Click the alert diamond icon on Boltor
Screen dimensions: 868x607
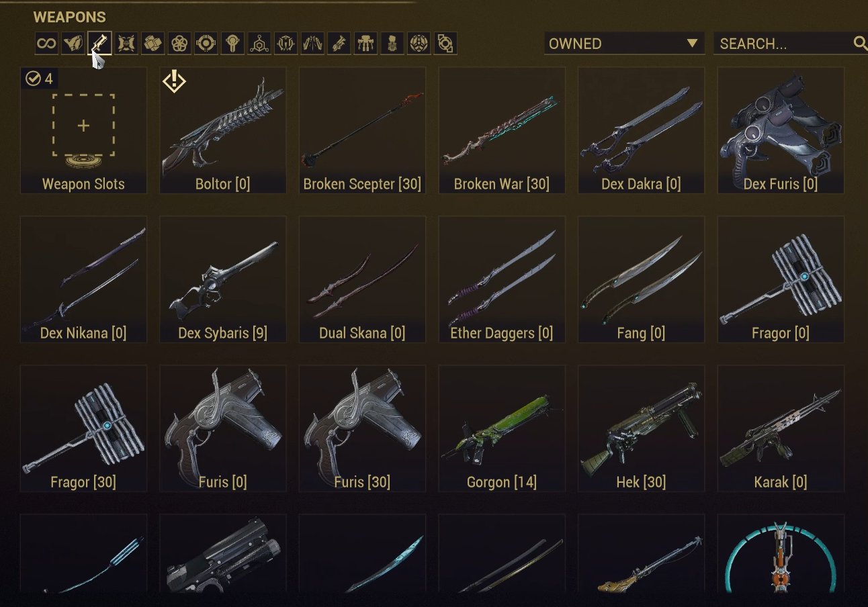[x=174, y=82]
